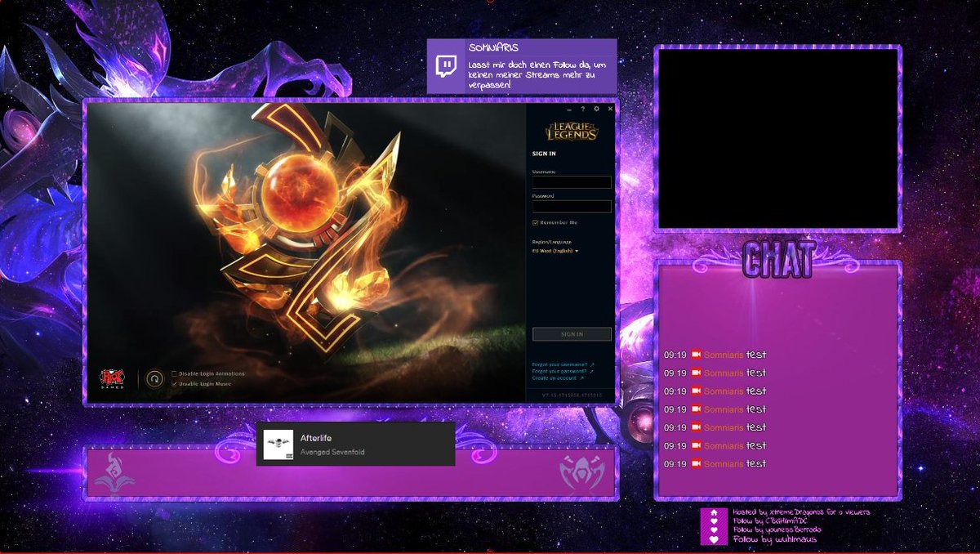Screen dimensions: 980x554
Task: Toggle Disable Login Music checkbox
Action: click(174, 382)
